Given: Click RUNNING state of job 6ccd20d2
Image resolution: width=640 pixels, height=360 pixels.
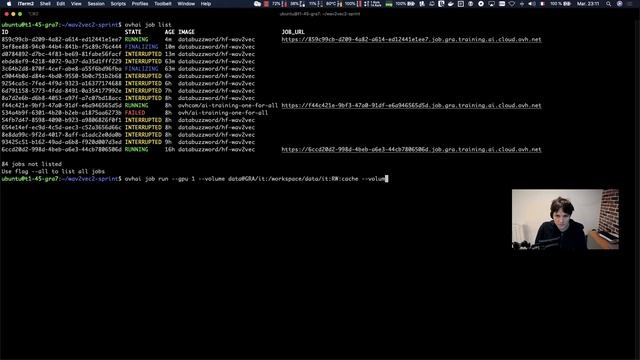Looking at the screenshot, I should 137,149.
